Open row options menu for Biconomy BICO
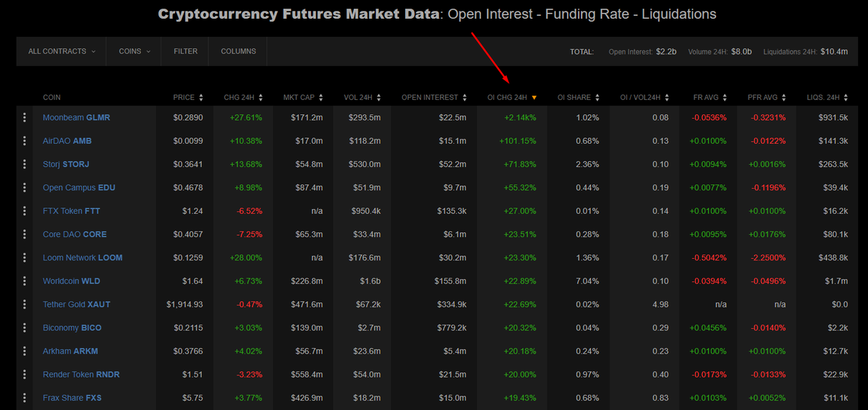868x410 pixels. pos(25,328)
